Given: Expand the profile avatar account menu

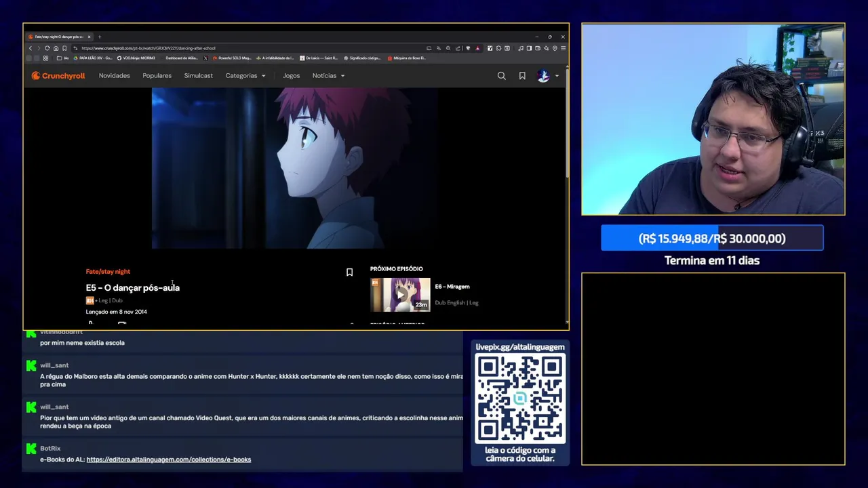Looking at the screenshot, I should pyautogui.click(x=548, y=76).
